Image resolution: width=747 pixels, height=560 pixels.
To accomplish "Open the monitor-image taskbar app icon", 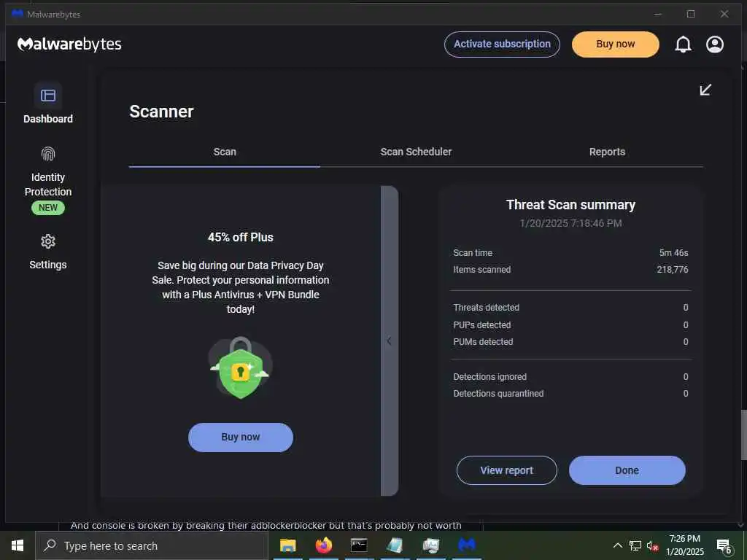I will click(430, 545).
